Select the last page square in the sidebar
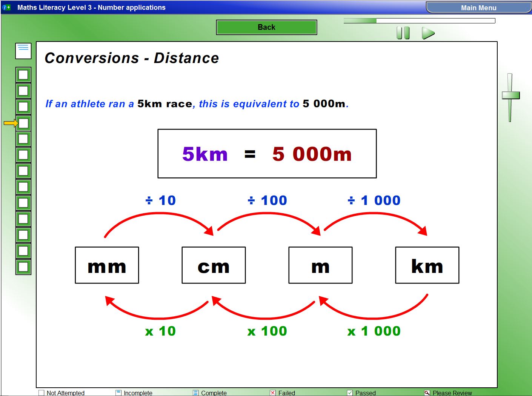 pos(23,266)
